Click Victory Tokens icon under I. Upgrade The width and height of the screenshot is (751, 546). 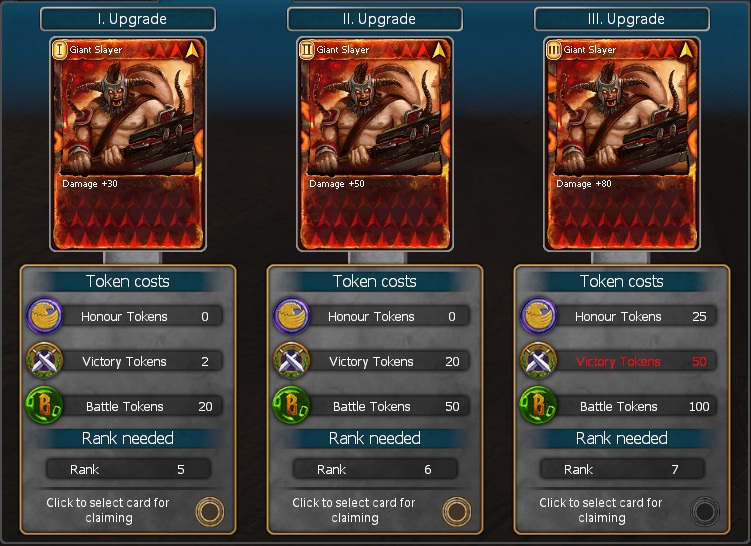point(44,361)
